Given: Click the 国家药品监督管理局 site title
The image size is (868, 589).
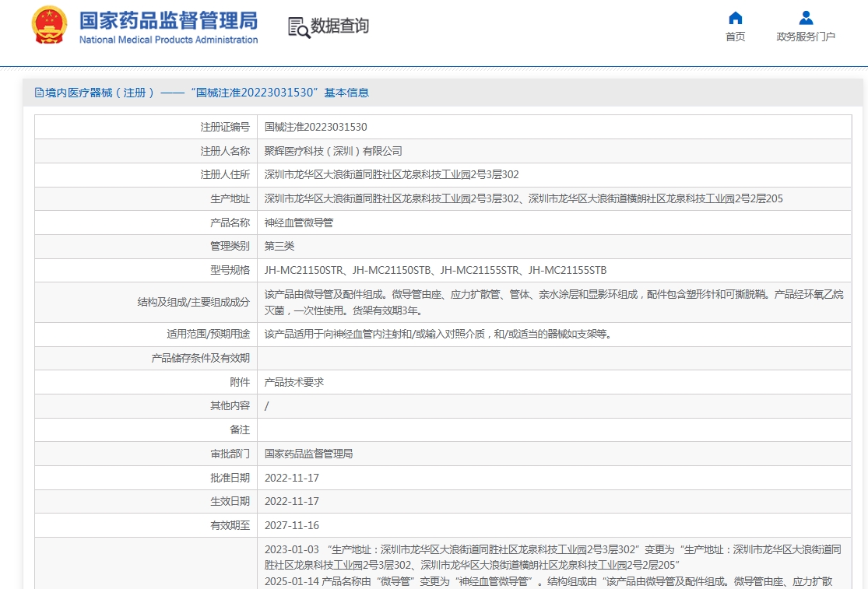Looking at the screenshot, I should (x=168, y=20).
